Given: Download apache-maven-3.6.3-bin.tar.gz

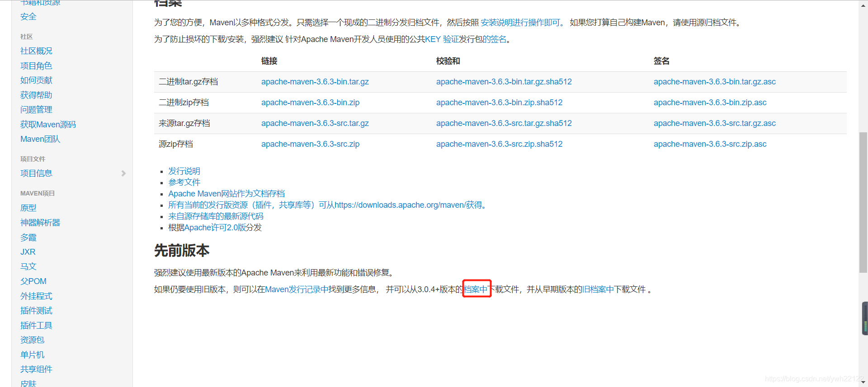Looking at the screenshot, I should (x=315, y=82).
